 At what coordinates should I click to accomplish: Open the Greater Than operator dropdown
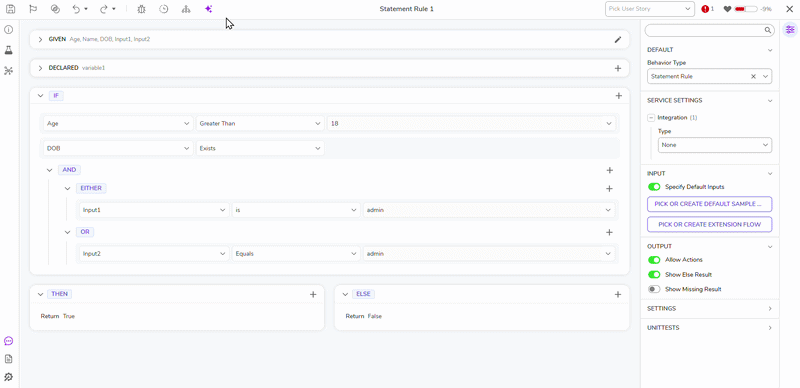click(x=260, y=123)
